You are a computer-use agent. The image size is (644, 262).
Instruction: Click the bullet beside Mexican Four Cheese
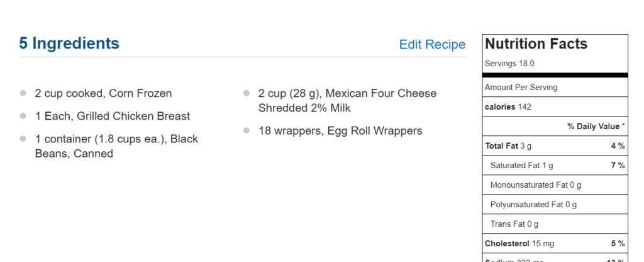(x=247, y=93)
